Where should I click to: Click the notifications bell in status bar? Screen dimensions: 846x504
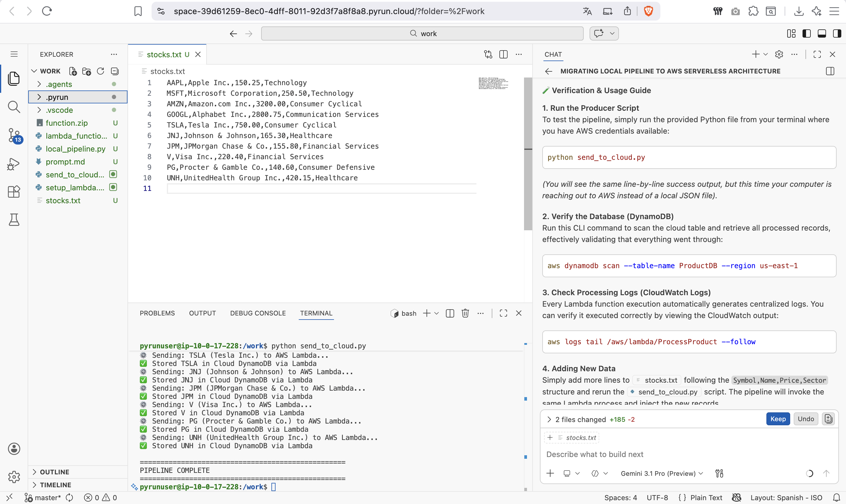click(837, 498)
